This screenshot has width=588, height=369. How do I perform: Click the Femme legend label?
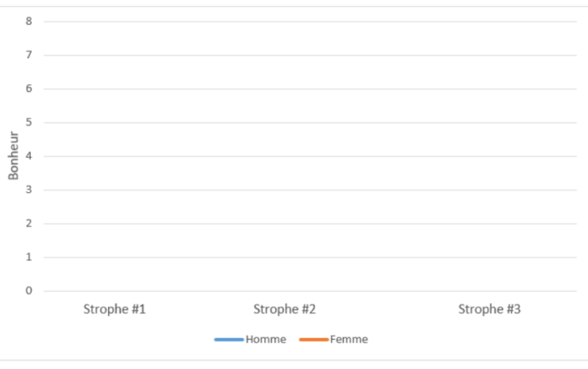(x=349, y=339)
